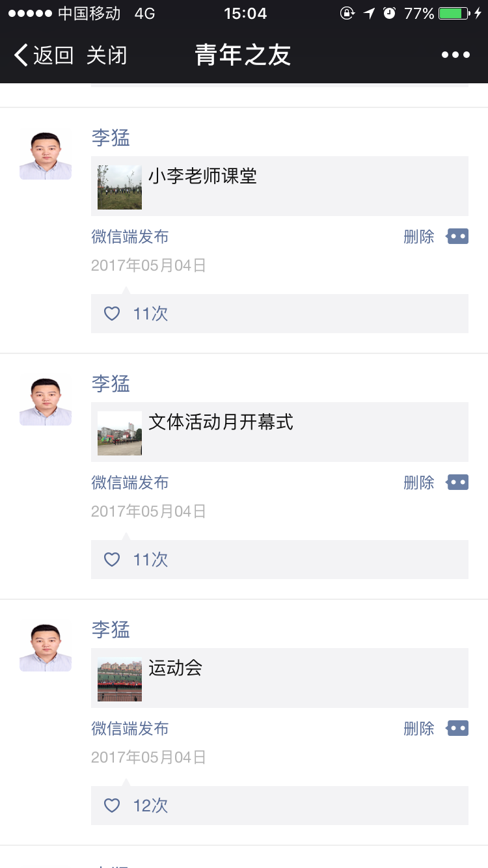The width and height of the screenshot is (488, 868).
Task: Delete the 文体活动月开幕式 post
Action: coord(418,483)
